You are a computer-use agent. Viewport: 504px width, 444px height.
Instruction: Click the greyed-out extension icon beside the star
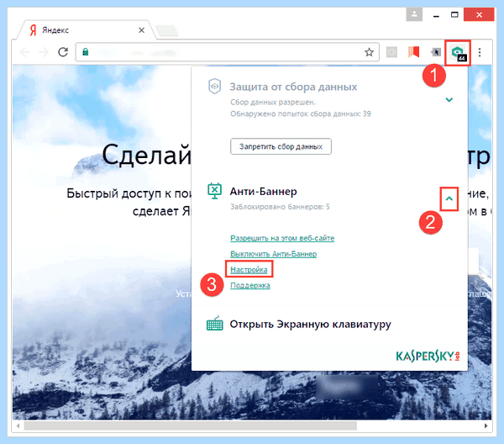(391, 52)
